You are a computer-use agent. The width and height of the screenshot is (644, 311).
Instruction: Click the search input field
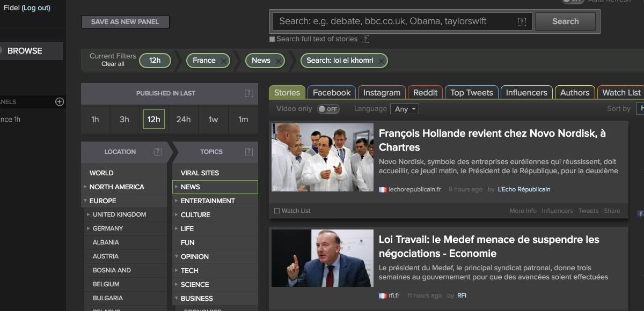coord(402,21)
